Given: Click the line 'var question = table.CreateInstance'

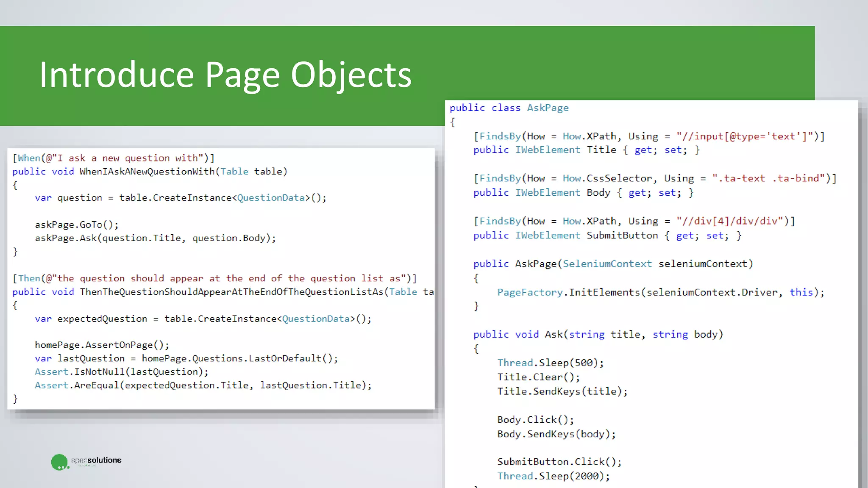Looking at the screenshot, I should point(181,198).
